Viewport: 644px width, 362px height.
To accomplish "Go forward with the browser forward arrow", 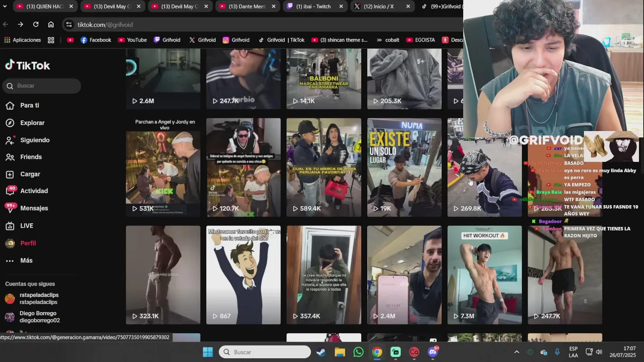I will click(x=21, y=24).
